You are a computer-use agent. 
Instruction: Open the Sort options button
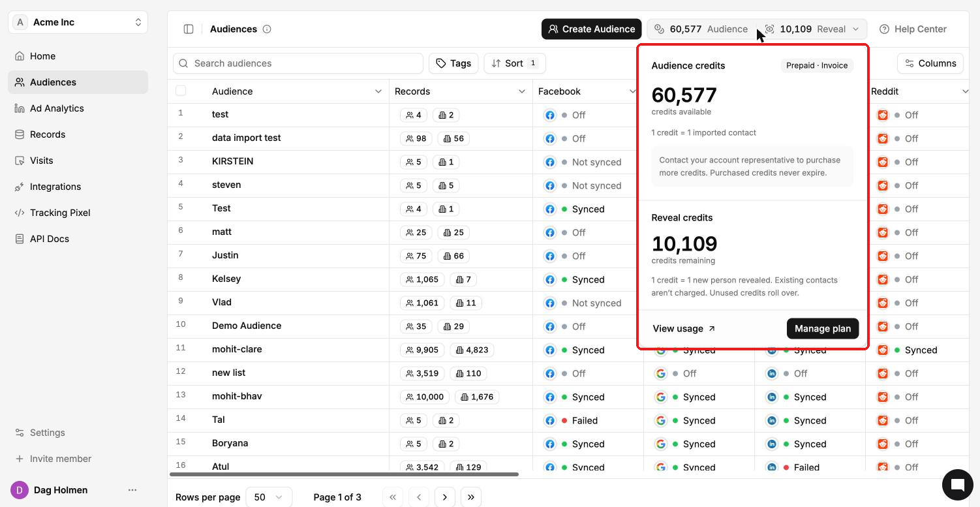point(515,63)
